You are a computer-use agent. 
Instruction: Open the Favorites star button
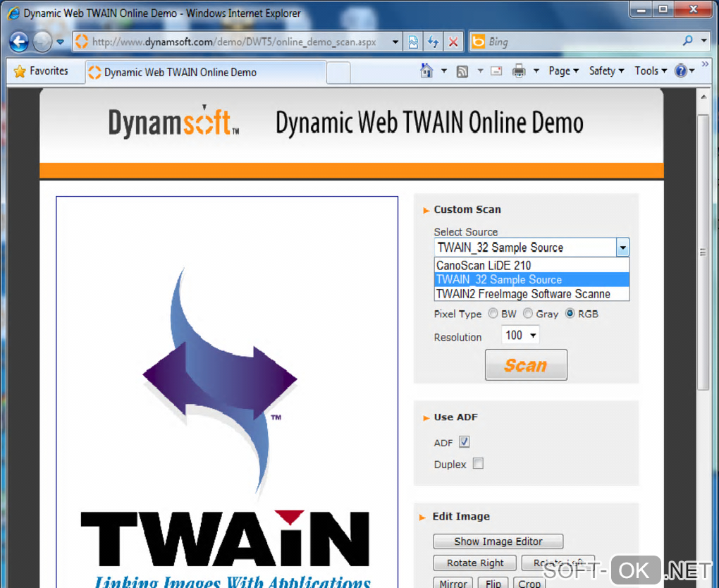coord(41,71)
